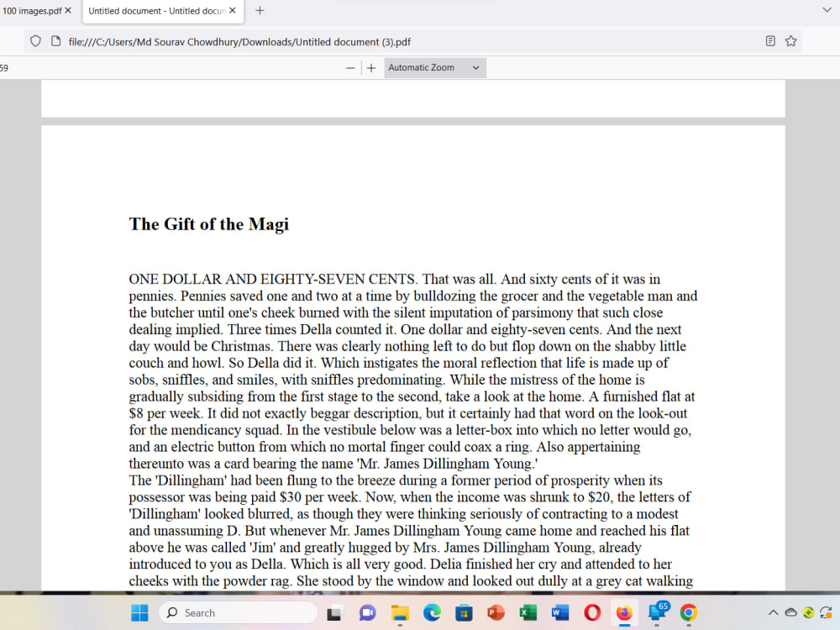
Task: Open the Chat app on the taskbar
Action: click(367, 612)
